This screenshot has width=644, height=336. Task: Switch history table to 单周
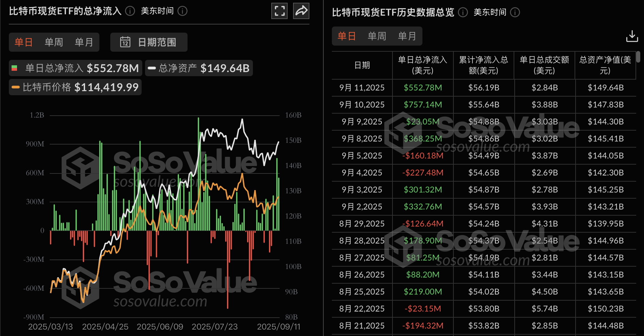[x=377, y=36]
